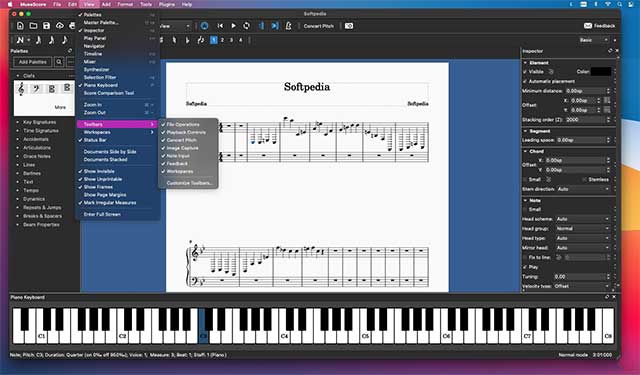Viewport: 640px width, 375px height.
Task: Toggle Play checkbox in Note section
Action: 525,267
